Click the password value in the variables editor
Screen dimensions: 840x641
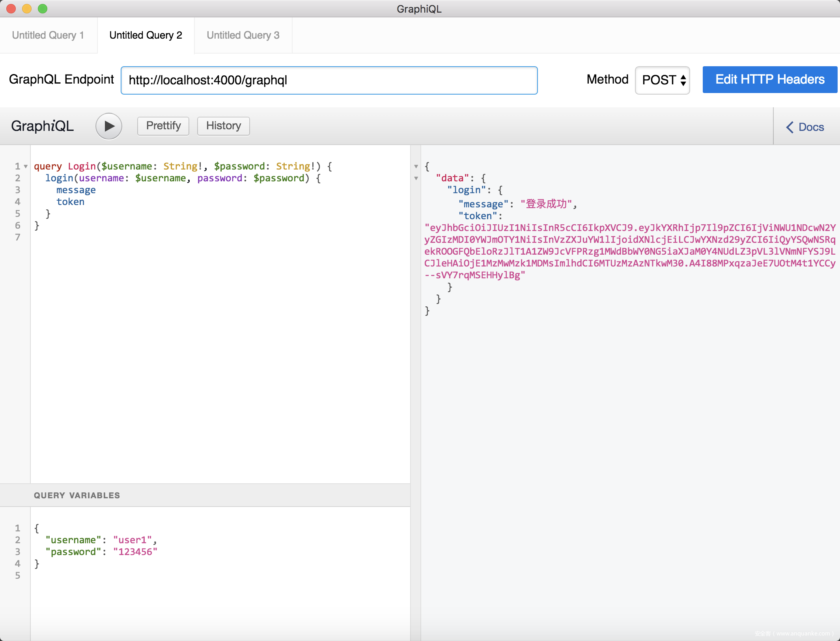click(135, 552)
